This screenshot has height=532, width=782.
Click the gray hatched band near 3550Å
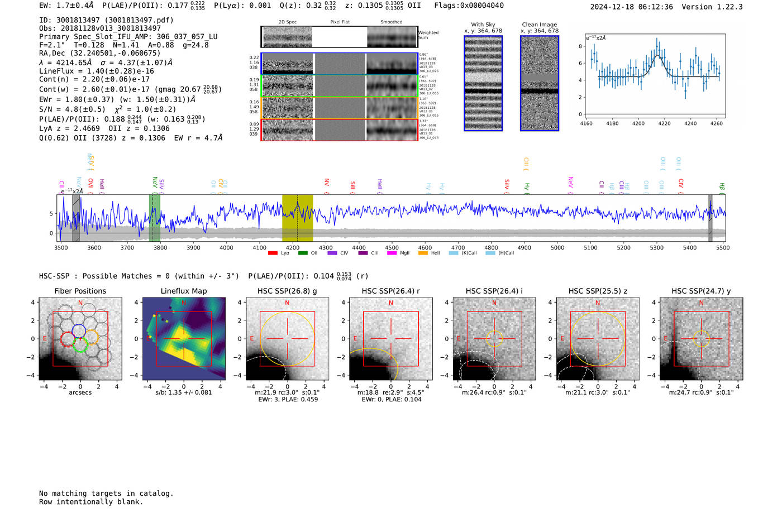point(76,218)
